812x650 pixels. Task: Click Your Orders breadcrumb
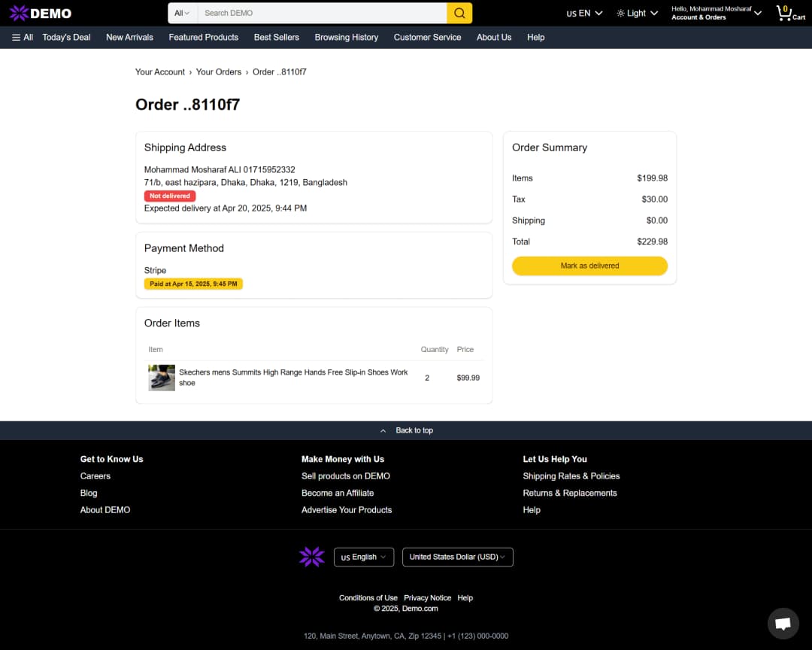click(219, 72)
